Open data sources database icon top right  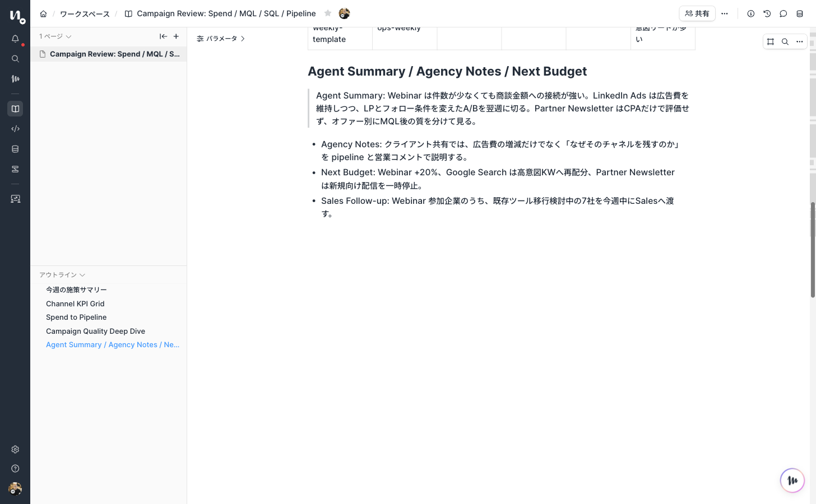pos(800,13)
